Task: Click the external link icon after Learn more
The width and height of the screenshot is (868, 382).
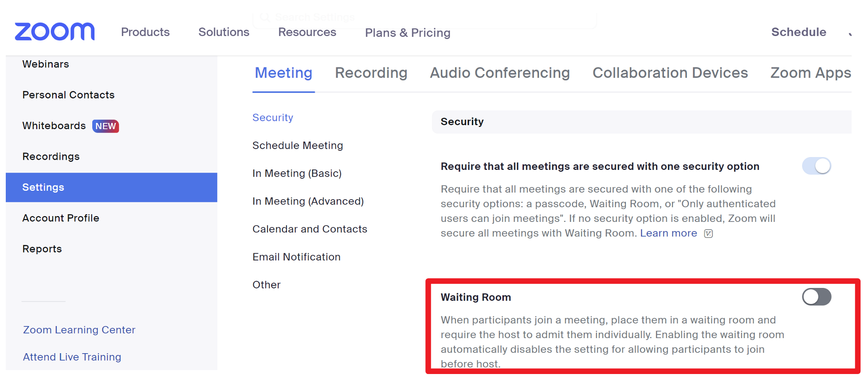Action: pyautogui.click(x=708, y=234)
